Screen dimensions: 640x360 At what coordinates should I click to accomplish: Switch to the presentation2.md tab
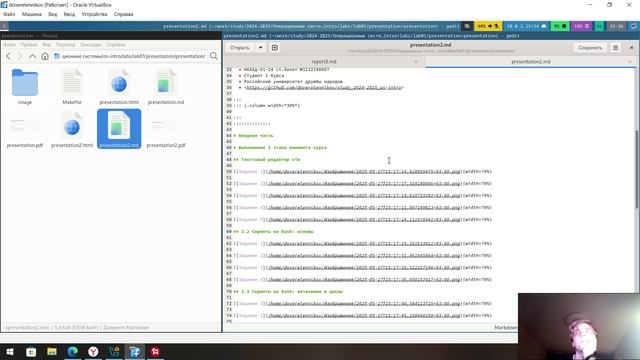(x=531, y=62)
